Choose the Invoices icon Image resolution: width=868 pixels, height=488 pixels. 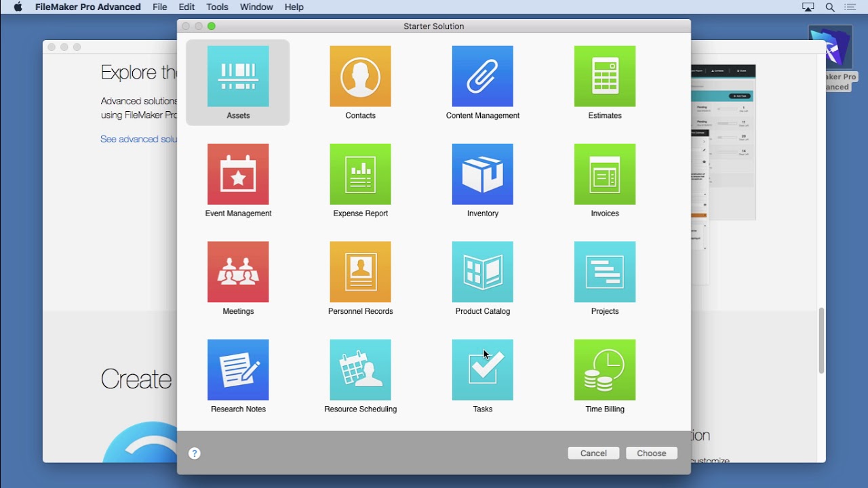click(605, 174)
